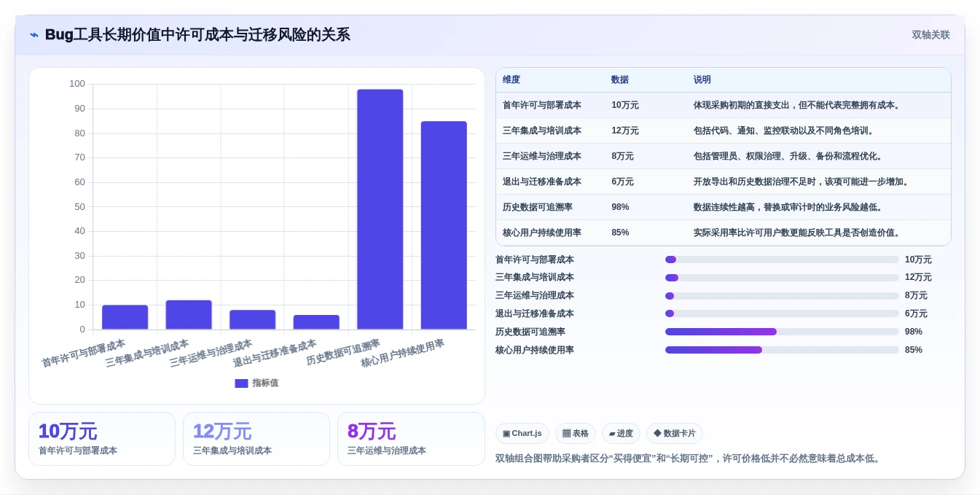Click the 98% value in the table
Viewport: 980px width, 495px height.
[620, 207]
